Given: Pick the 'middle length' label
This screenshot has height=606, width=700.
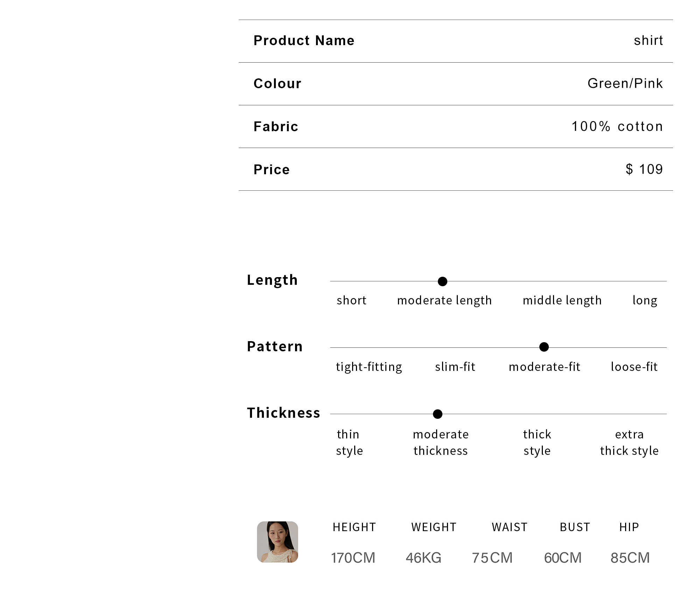Looking at the screenshot, I should [562, 301].
